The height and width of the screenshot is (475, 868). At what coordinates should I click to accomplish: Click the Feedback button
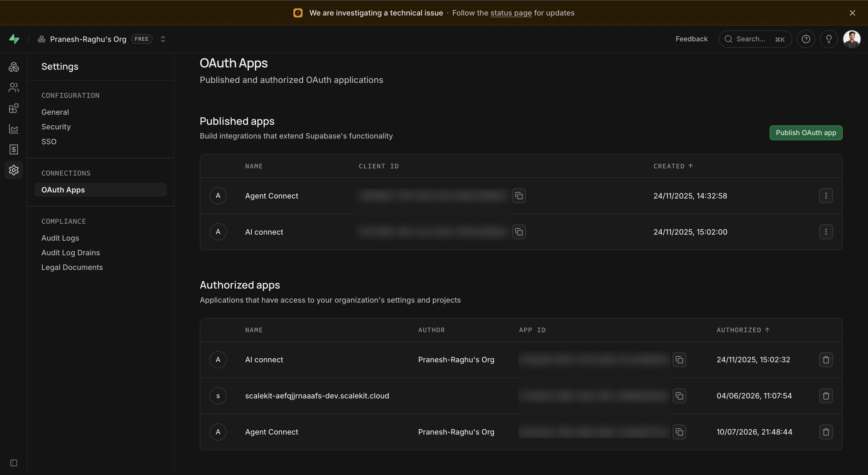pyautogui.click(x=691, y=39)
